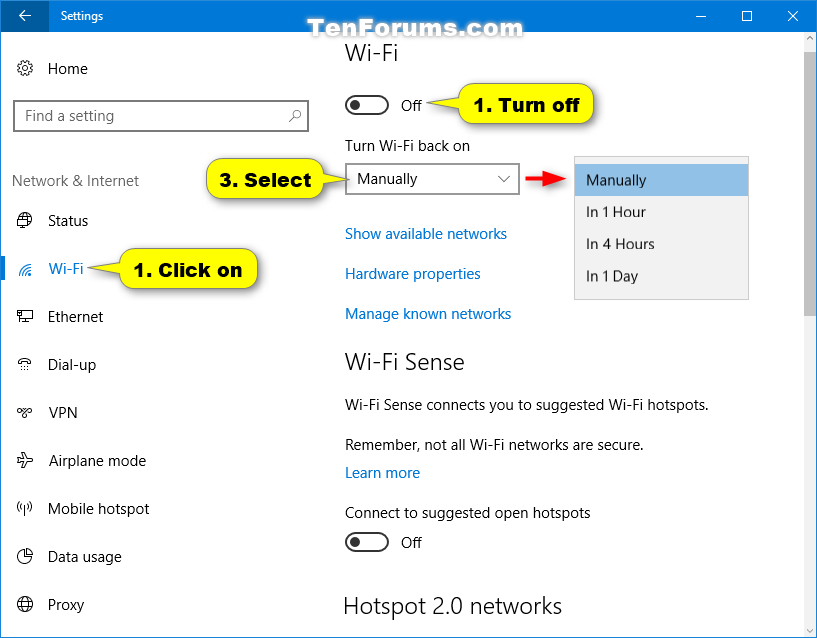Open the Turn Wi-Fi back on dropdown
Screen dimensions: 817x638
tap(432, 179)
